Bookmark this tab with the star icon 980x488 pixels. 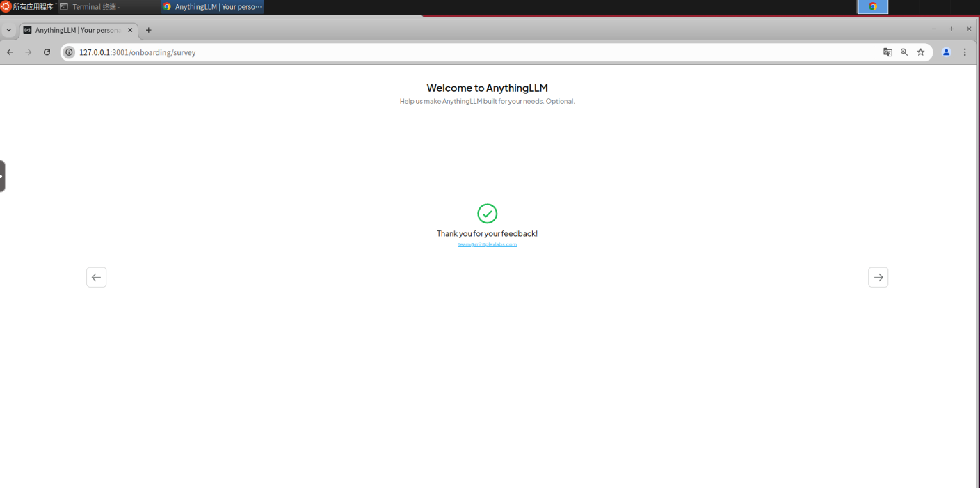921,52
